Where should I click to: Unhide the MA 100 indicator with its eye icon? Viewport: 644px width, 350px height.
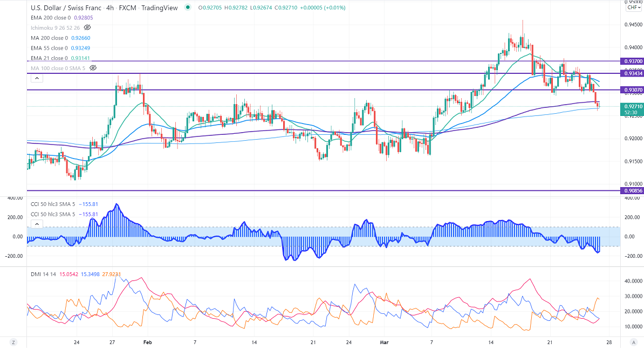[93, 68]
